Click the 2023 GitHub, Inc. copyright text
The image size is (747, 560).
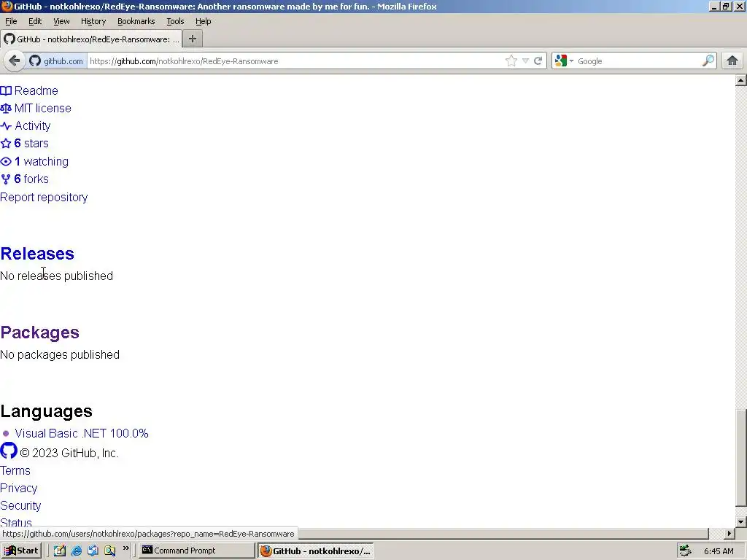tap(69, 453)
